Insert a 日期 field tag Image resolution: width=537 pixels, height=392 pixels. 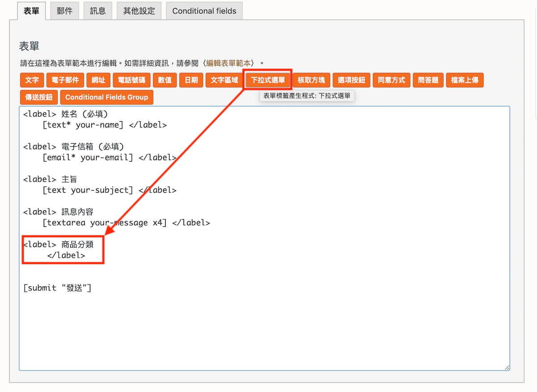[191, 80]
